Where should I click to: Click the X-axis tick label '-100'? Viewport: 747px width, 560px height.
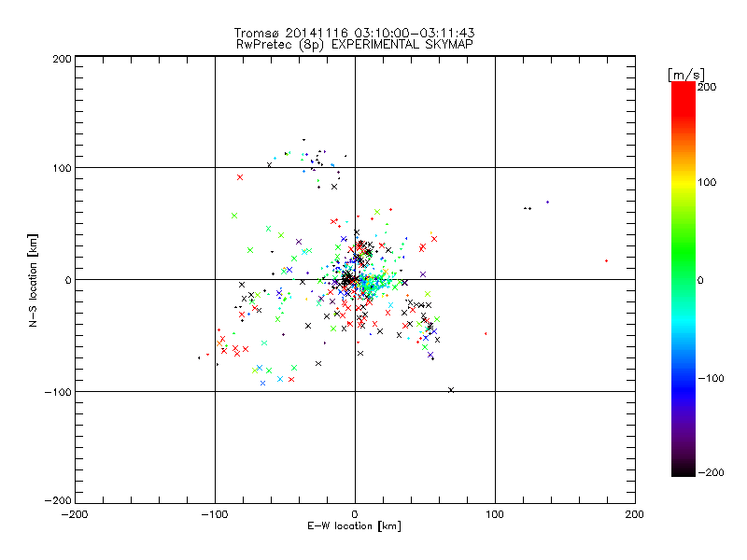pyautogui.click(x=215, y=514)
